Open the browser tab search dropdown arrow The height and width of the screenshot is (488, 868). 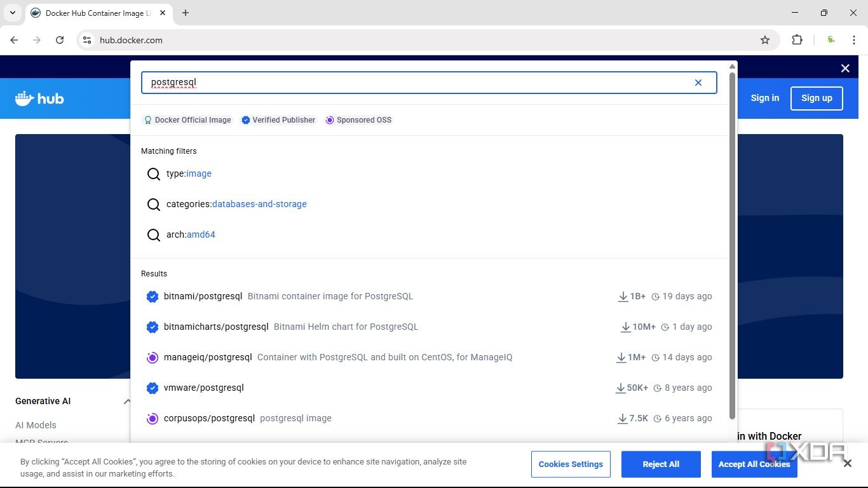click(x=12, y=13)
